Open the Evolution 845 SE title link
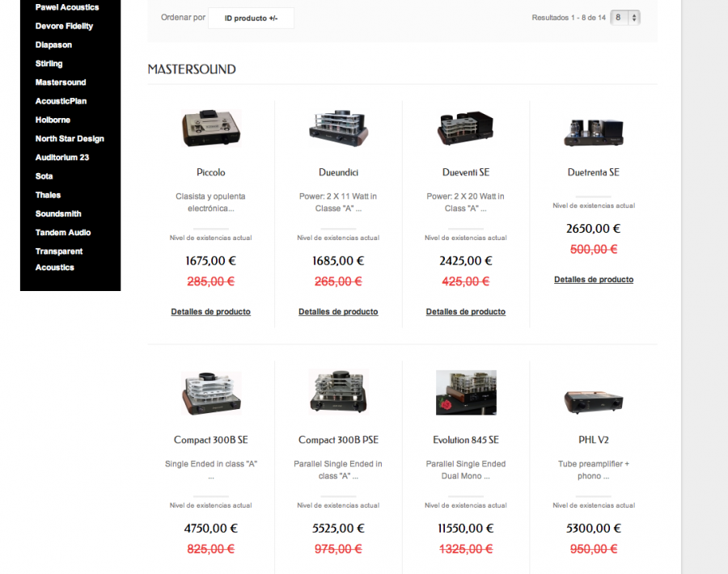 (466, 440)
